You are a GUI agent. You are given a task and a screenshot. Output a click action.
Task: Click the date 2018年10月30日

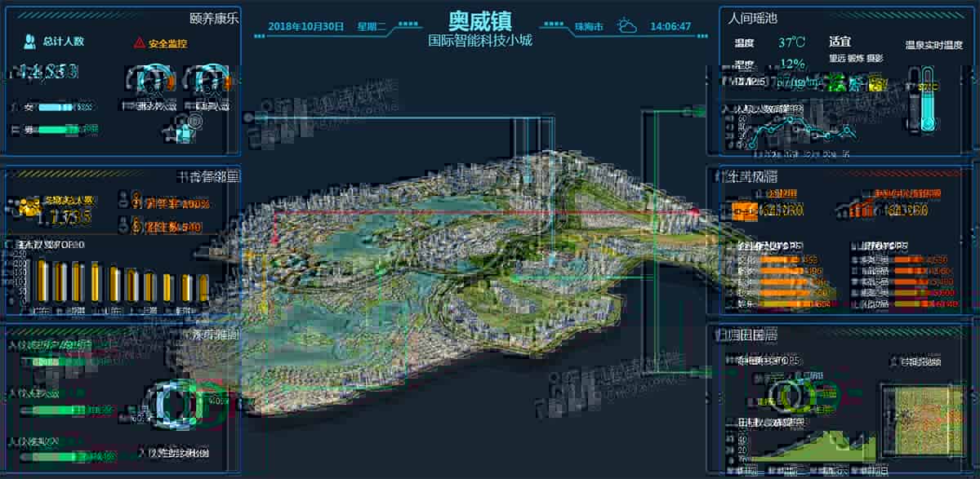point(305,26)
